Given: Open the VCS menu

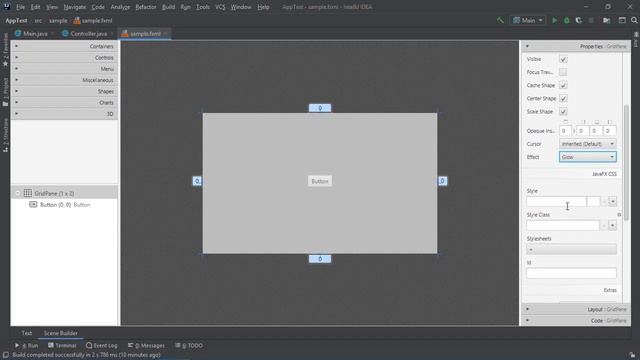Looking at the screenshot, I should pos(220,7).
